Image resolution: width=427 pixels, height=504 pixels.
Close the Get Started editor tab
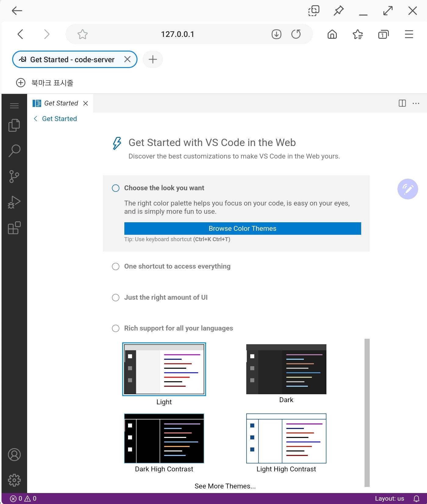(x=86, y=103)
